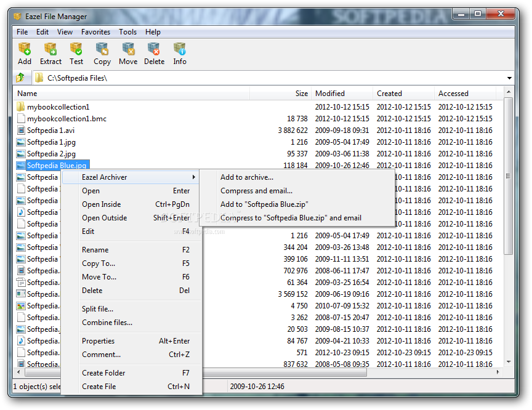This screenshot has height=410, width=532.
Task: Click horizontal scrollbar left arrow
Action: click(x=18, y=372)
